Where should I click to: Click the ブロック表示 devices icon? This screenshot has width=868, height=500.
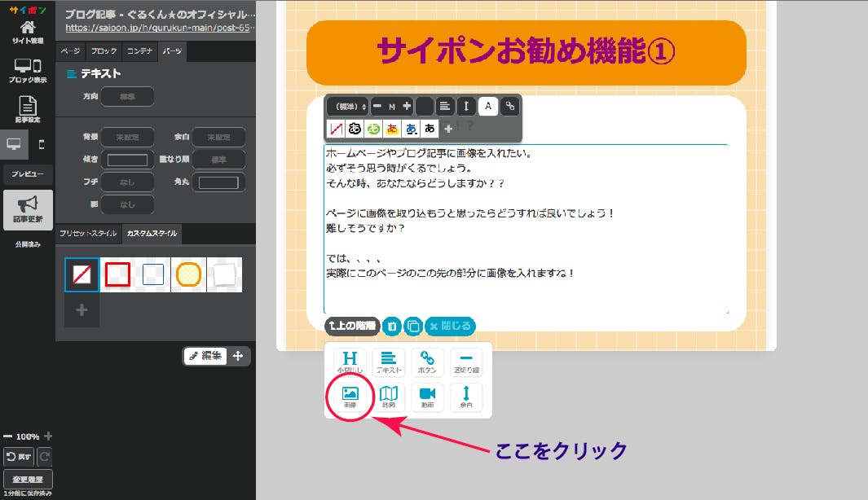[28, 71]
